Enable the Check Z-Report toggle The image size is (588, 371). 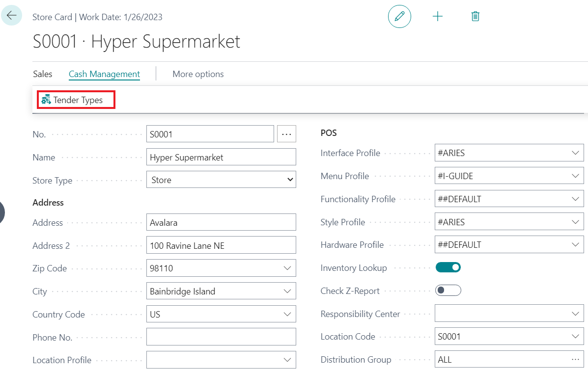448,291
